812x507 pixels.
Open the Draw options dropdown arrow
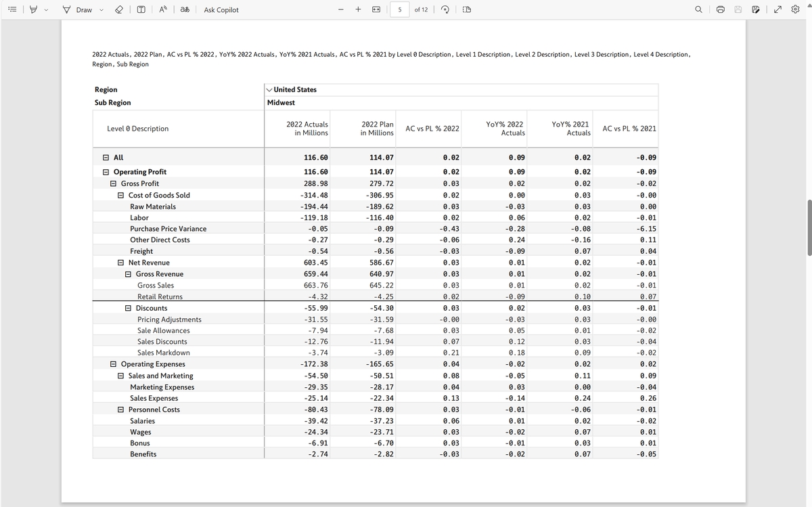click(101, 9)
